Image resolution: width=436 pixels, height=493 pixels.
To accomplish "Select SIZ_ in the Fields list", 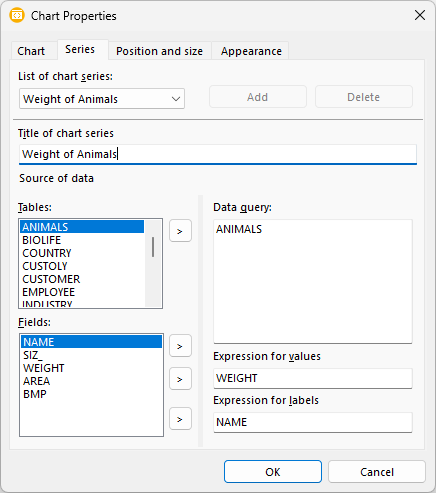I will point(91,355).
